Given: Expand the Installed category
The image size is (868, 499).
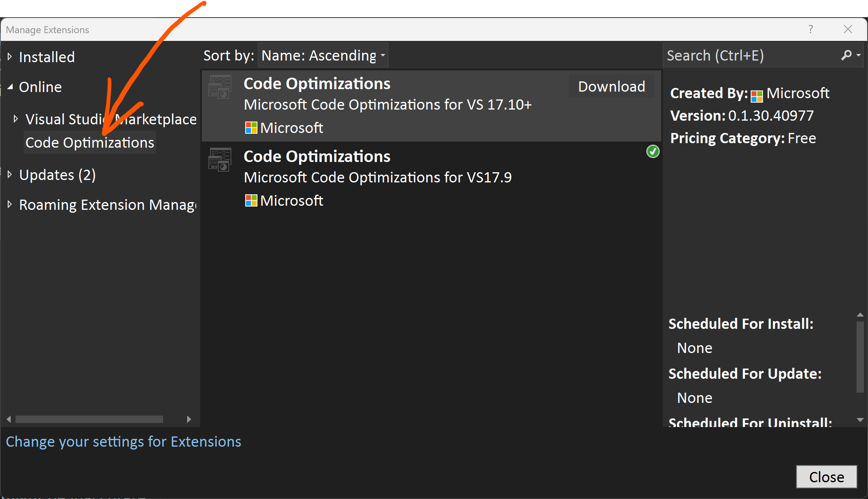Looking at the screenshot, I should 10,56.
